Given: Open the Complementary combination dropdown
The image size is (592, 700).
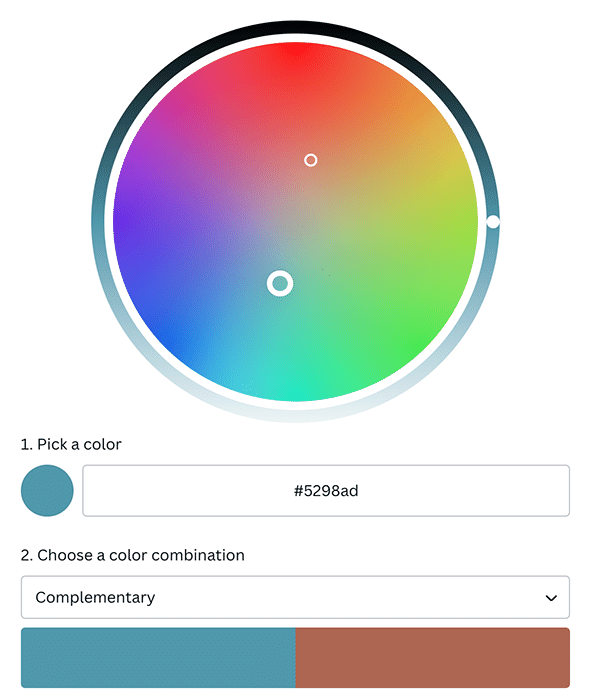Looking at the screenshot, I should [295, 597].
